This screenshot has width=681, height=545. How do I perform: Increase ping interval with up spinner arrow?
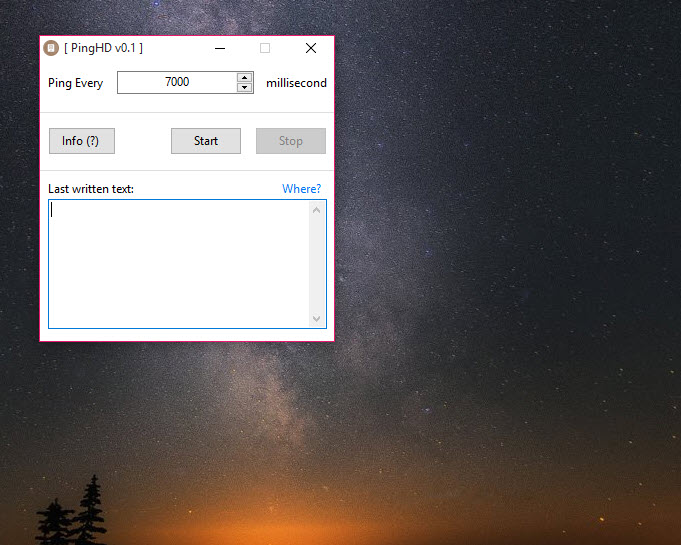tap(245, 78)
